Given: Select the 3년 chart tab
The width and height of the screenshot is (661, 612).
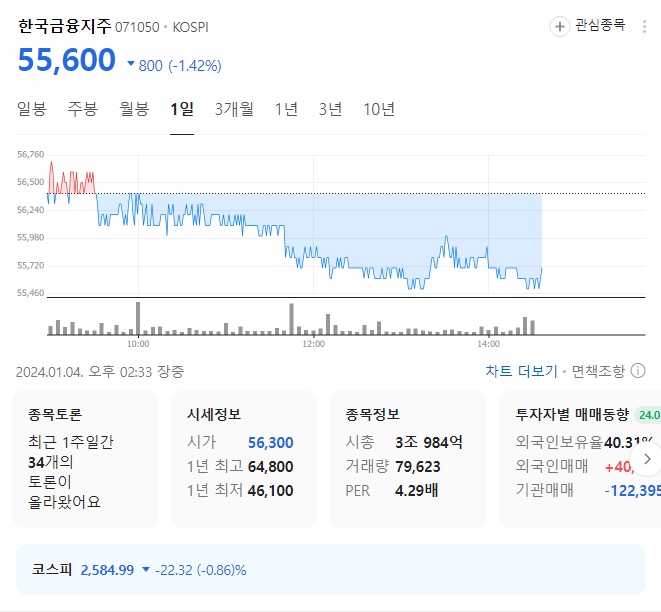Looking at the screenshot, I should tap(330, 109).
